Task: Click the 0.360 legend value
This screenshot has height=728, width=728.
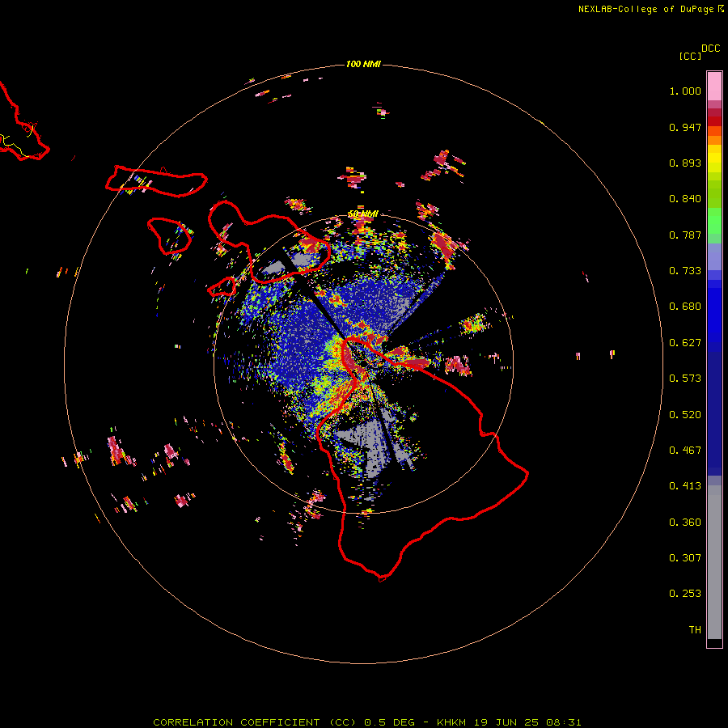Action: tap(685, 523)
